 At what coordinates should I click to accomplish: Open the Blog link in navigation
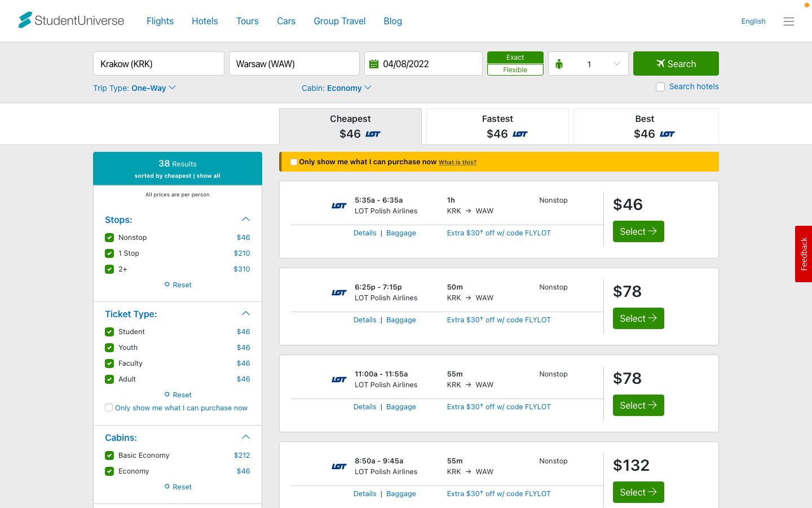(x=393, y=21)
